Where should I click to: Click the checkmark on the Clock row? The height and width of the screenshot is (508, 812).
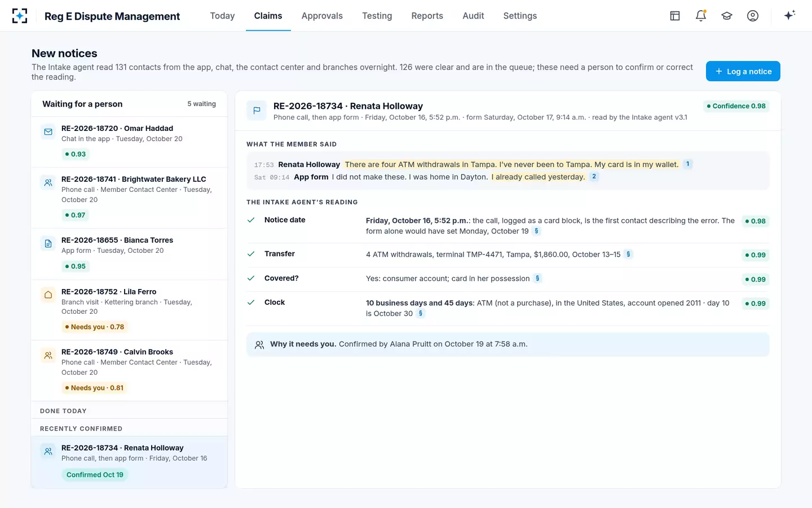tap(251, 303)
